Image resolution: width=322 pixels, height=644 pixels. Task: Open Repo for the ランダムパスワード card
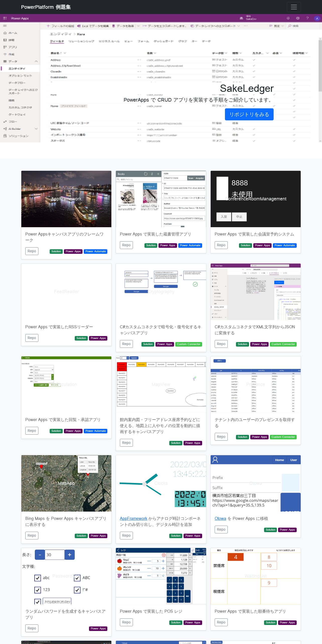[32, 628]
